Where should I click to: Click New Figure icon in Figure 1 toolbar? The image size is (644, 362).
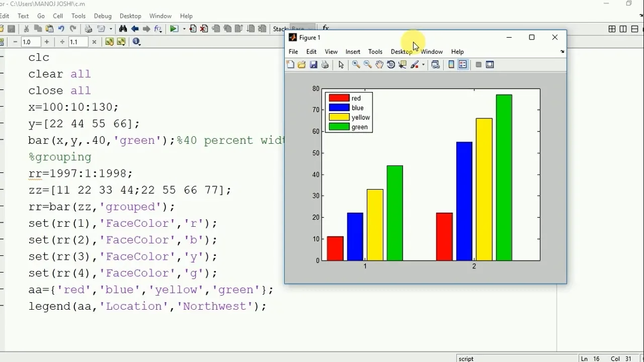(290, 64)
